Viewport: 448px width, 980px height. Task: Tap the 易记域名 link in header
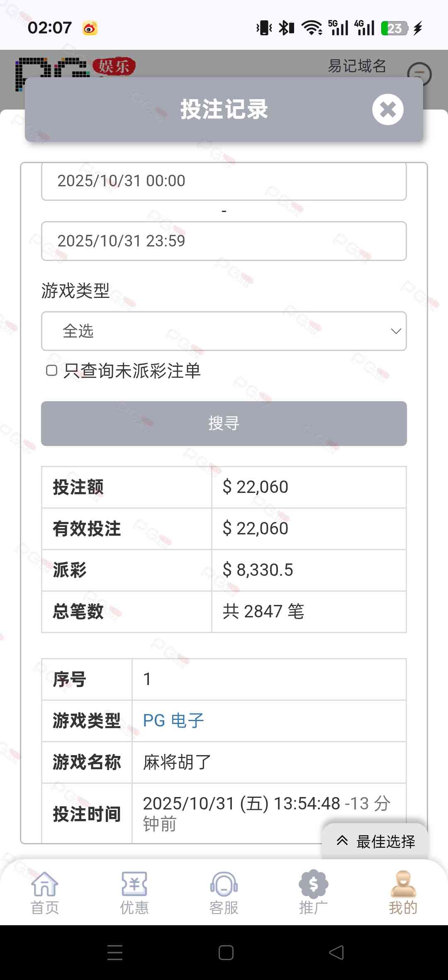[x=357, y=66]
